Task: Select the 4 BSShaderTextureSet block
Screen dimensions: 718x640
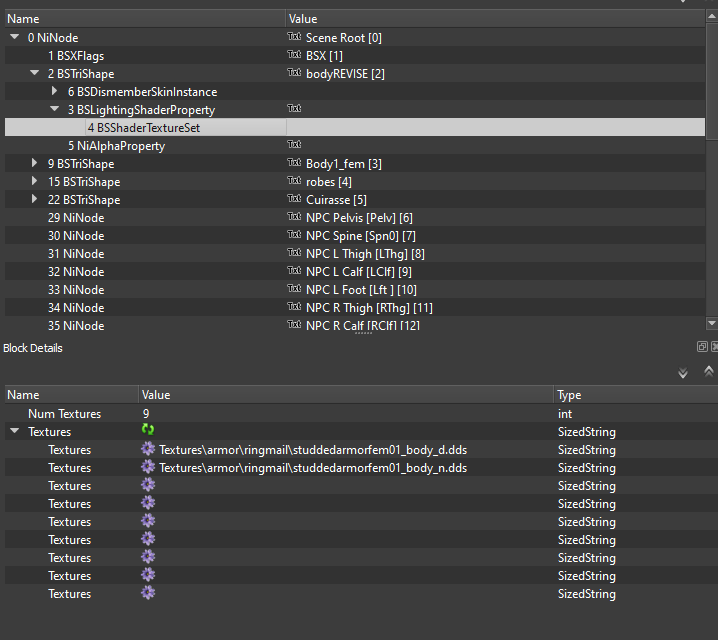Action: [144, 128]
